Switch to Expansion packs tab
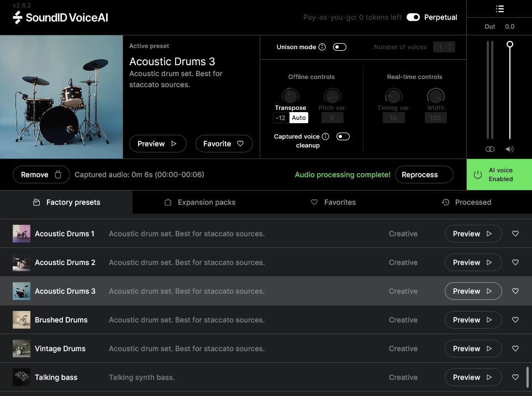This screenshot has width=532, height=396. click(200, 202)
